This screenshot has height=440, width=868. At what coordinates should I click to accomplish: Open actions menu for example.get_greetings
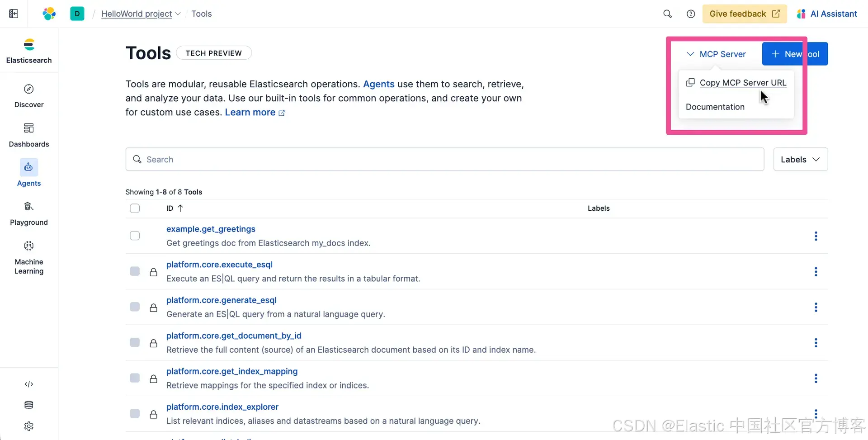pyautogui.click(x=816, y=236)
